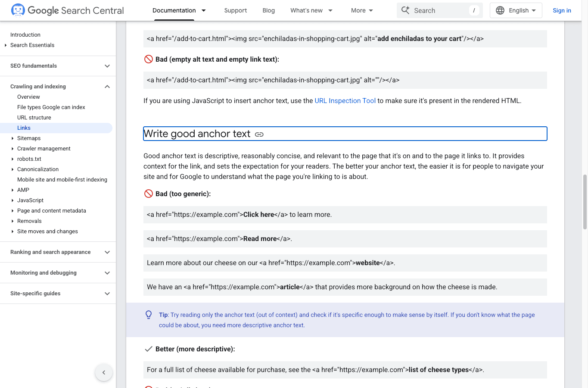
Task: Expand Crawler management tree item
Action: point(12,149)
